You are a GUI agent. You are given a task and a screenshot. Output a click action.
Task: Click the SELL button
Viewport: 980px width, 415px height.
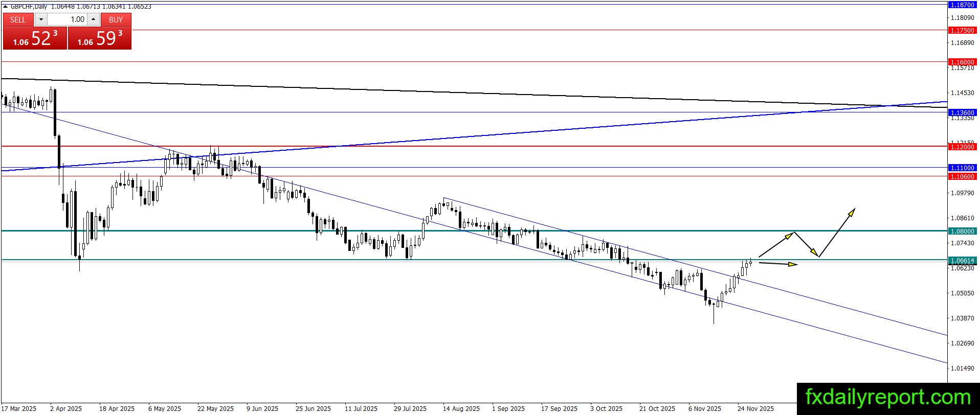point(18,19)
